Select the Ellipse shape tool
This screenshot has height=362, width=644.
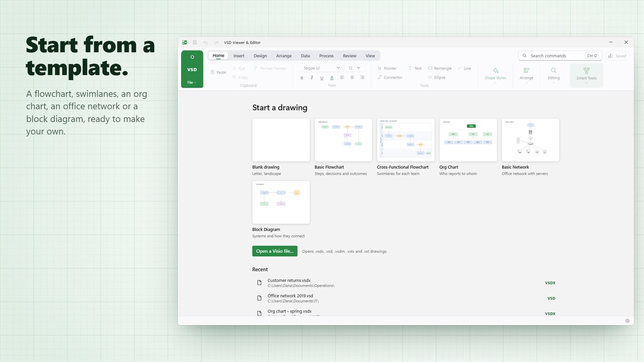[x=437, y=77]
